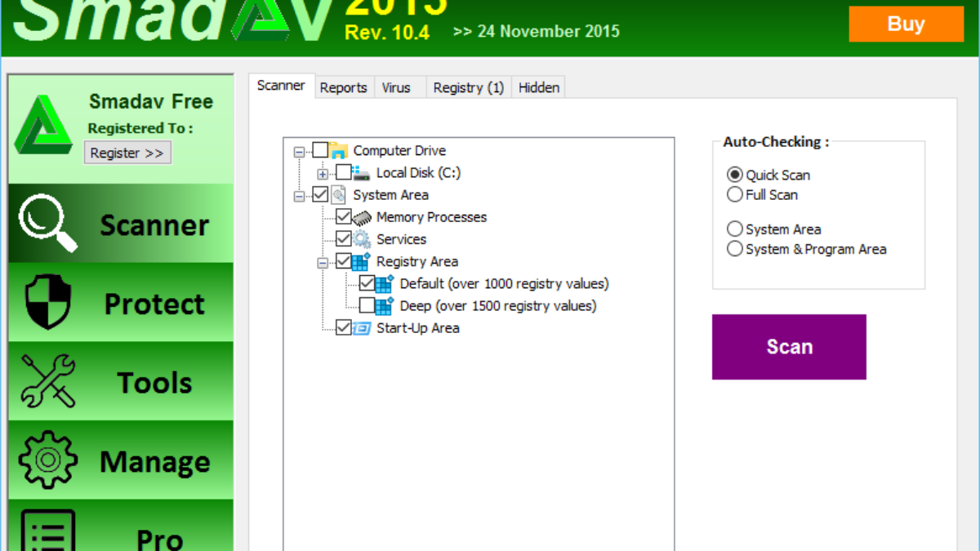Image resolution: width=980 pixels, height=551 pixels.
Task: Open the Reports tab
Action: pyautogui.click(x=343, y=87)
